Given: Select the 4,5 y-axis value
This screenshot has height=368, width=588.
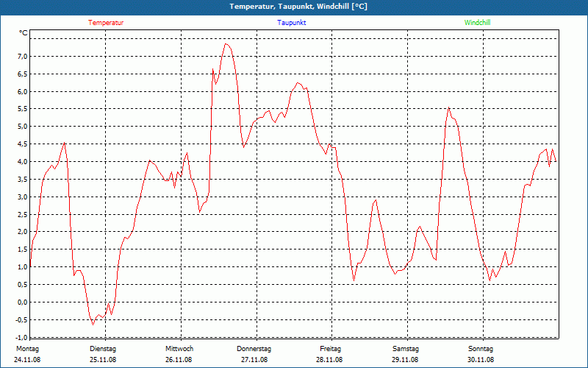Looking at the screenshot, I should coord(23,144).
